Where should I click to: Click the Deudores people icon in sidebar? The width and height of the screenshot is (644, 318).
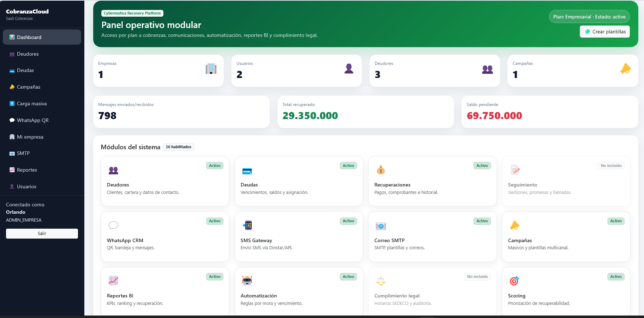point(12,54)
